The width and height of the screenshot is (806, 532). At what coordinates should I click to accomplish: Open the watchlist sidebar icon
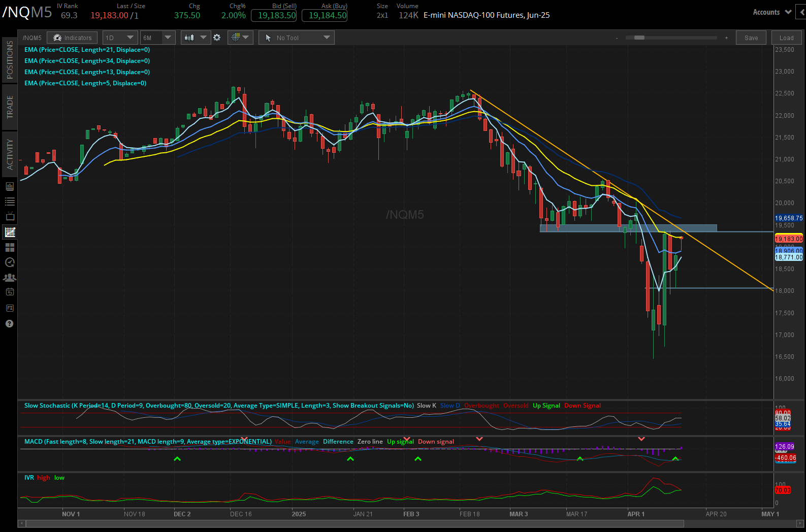pyautogui.click(x=10, y=202)
